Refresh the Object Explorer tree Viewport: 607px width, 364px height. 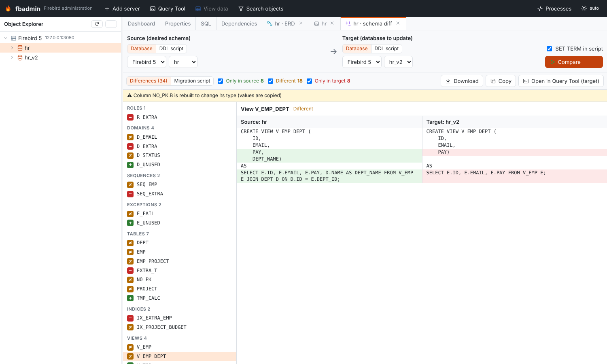pyautogui.click(x=97, y=24)
